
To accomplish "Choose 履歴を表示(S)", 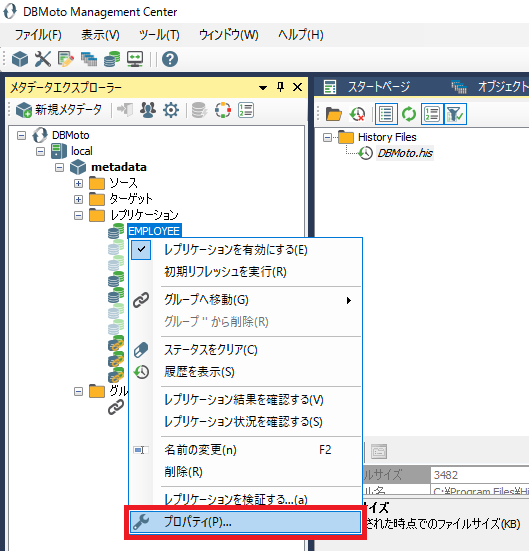I will 245,371.
